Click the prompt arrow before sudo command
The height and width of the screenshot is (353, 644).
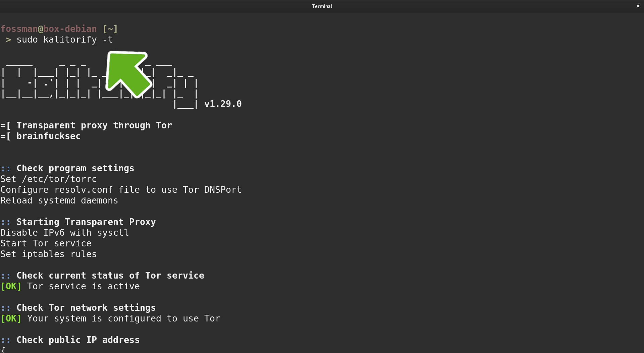tap(8, 40)
